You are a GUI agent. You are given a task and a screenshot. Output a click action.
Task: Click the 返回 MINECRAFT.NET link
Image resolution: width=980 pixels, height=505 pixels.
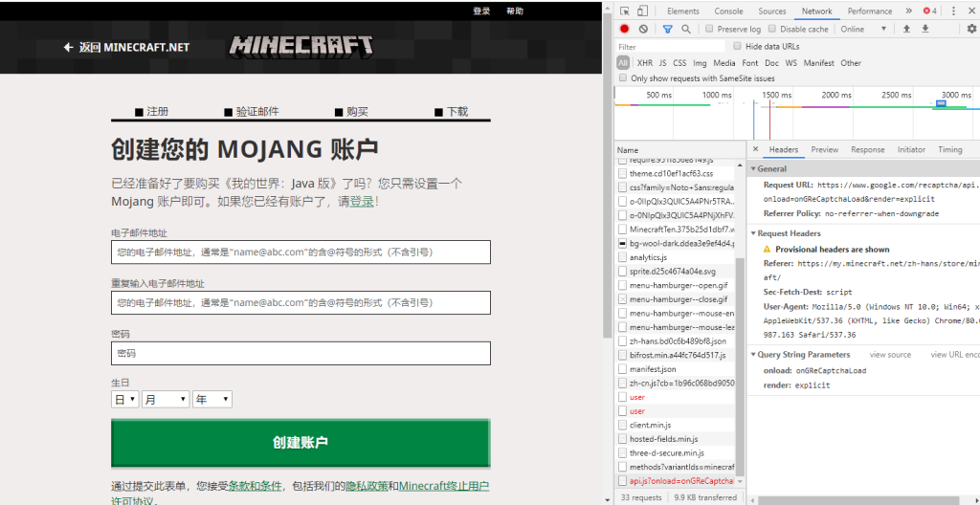pos(126,47)
